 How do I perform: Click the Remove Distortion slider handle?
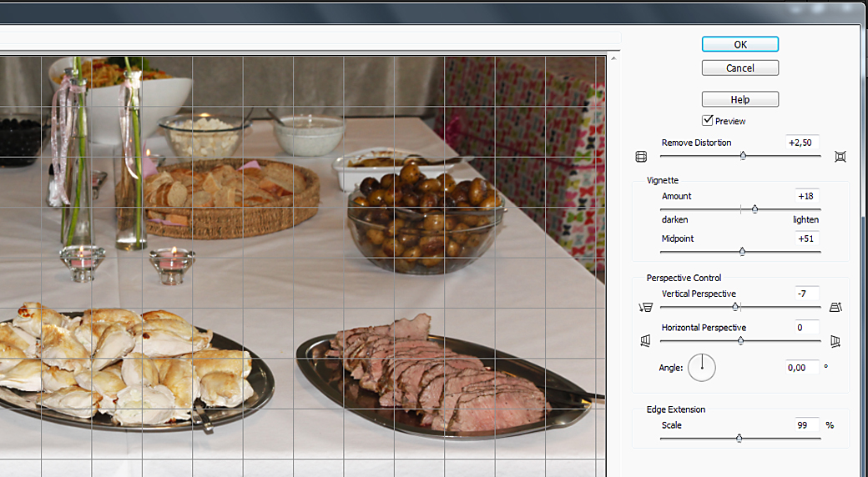(743, 156)
